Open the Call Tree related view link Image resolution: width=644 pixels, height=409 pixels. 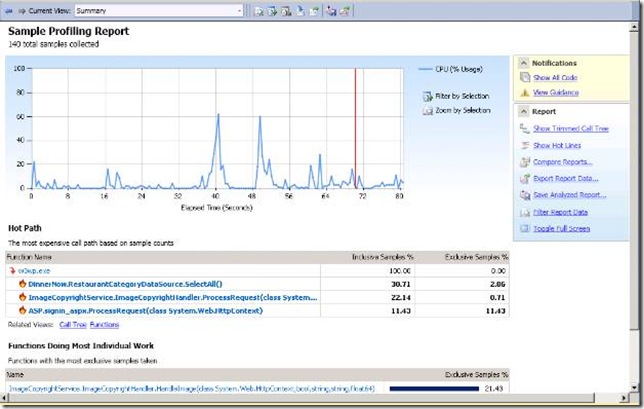point(73,324)
